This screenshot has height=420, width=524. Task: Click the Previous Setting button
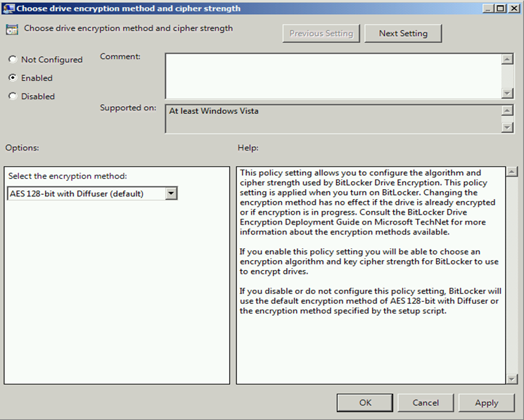pyautogui.click(x=321, y=33)
